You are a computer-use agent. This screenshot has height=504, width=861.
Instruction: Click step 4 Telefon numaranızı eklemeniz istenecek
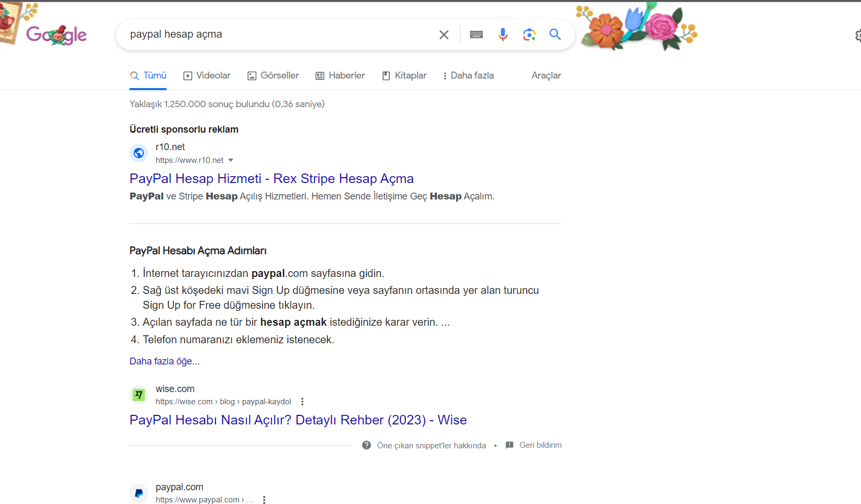(238, 340)
